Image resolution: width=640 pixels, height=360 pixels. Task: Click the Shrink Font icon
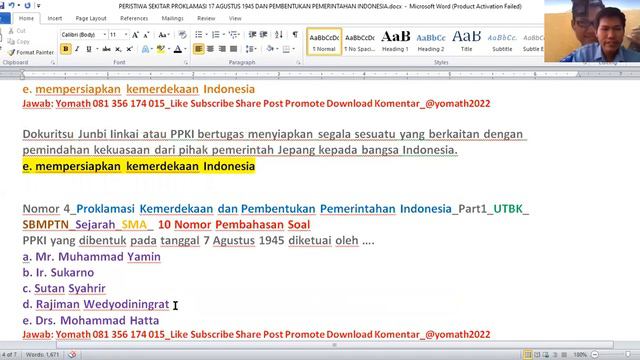[146, 35]
